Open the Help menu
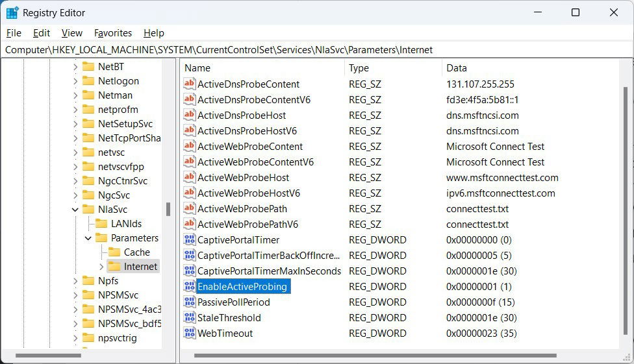634x364 pixels. click(x=154, y=32)
